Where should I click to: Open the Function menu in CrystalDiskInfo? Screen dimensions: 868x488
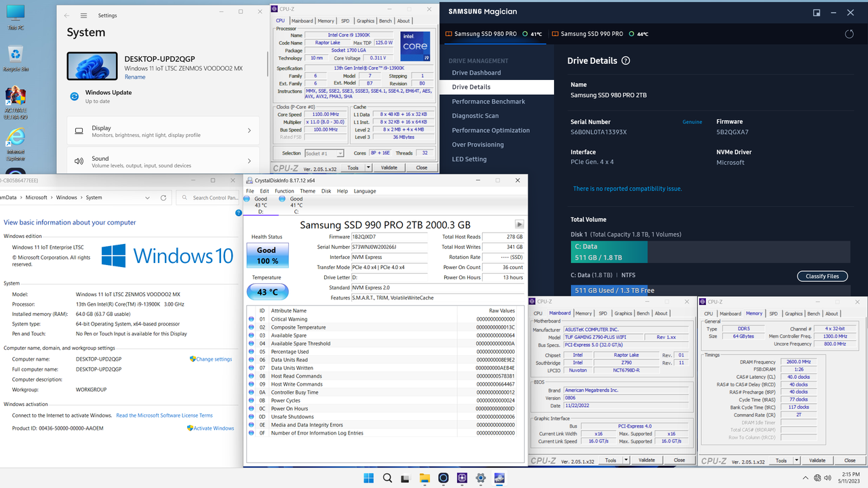coord(285,191)
